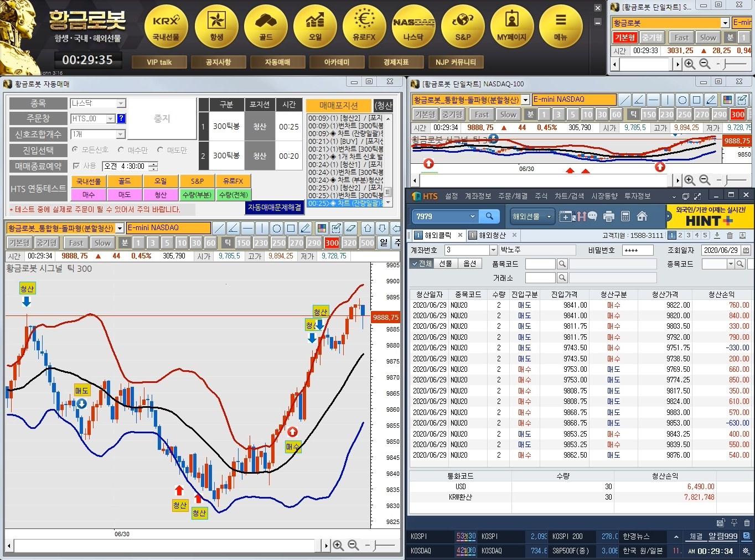The height and width of the screenshot is (560, 755).
Task: Select the 모든신호 radio button
Action: pyautogui.click(x=75, y=150)
